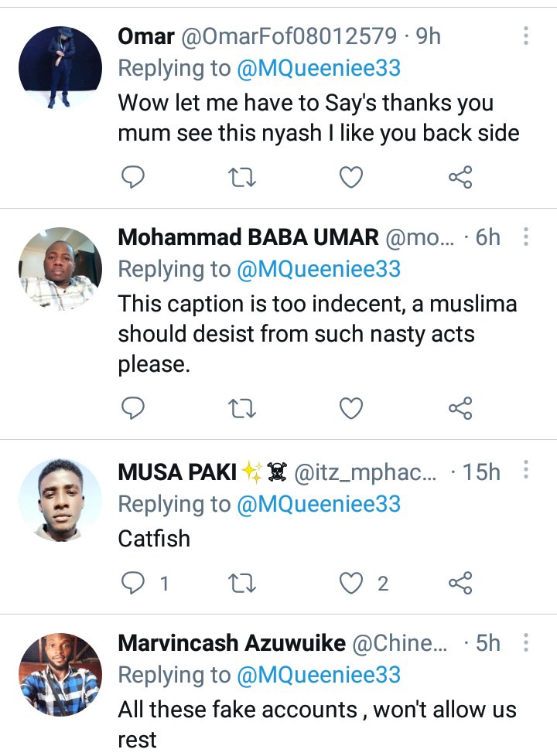Reply to Mohammad BABA UMAR's tweet
557x756 pixels.
132,408
